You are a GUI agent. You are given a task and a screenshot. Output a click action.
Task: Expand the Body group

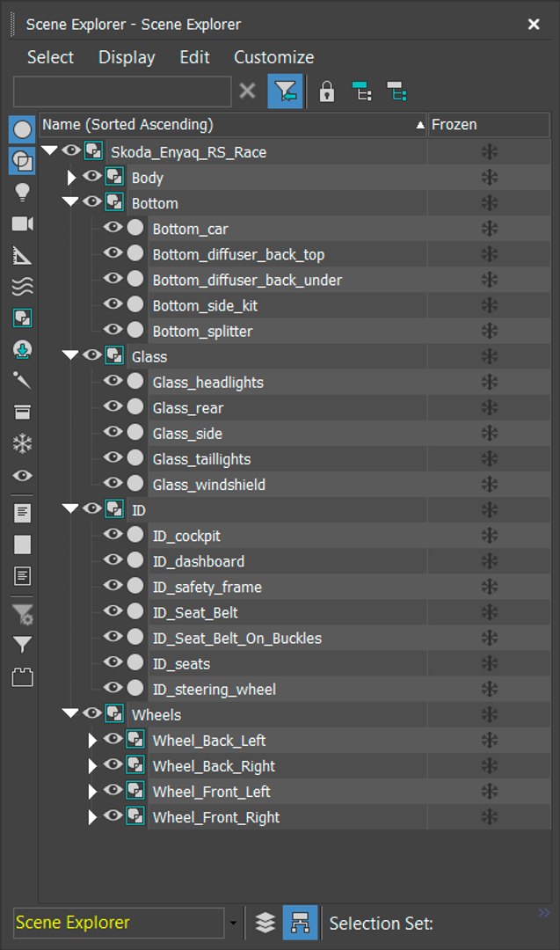pyautogui.click(x=71, y=178)
